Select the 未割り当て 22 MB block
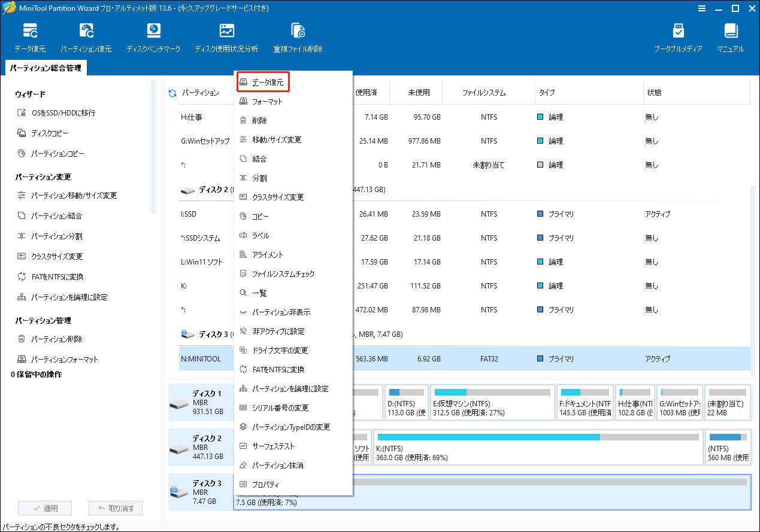This screenshot has height=532, width=760. (726, 402)
